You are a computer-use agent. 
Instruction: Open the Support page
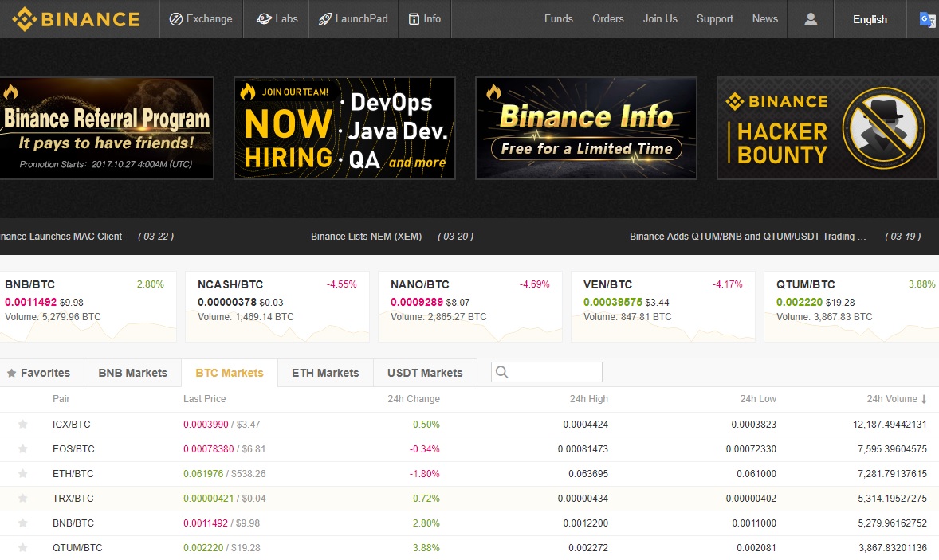pos(714,19)
